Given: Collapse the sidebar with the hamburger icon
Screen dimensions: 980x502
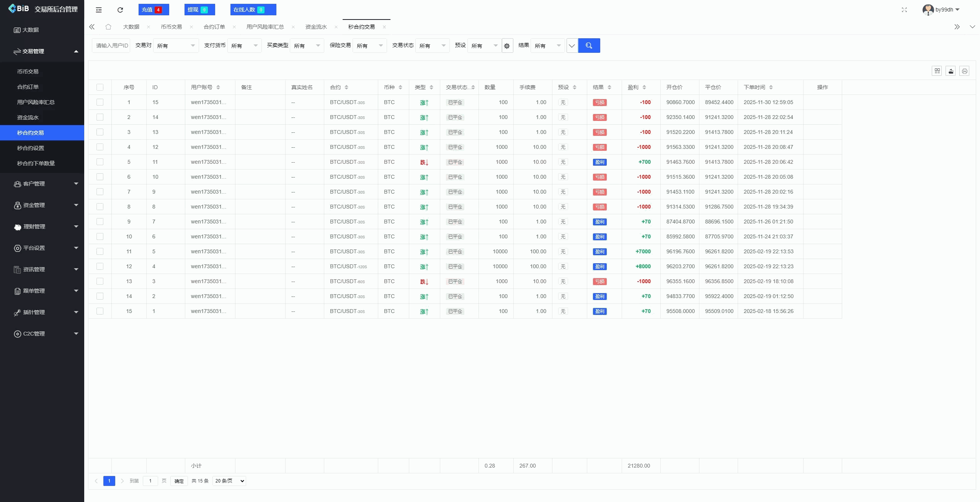Looking at the screenshot, I should click(98, 10).
